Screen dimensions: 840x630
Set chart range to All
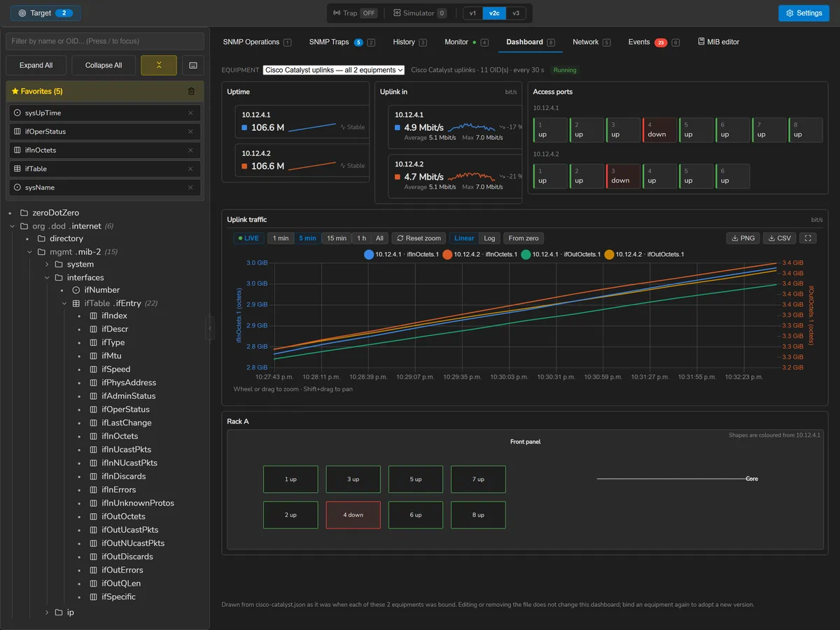point(379,238)
